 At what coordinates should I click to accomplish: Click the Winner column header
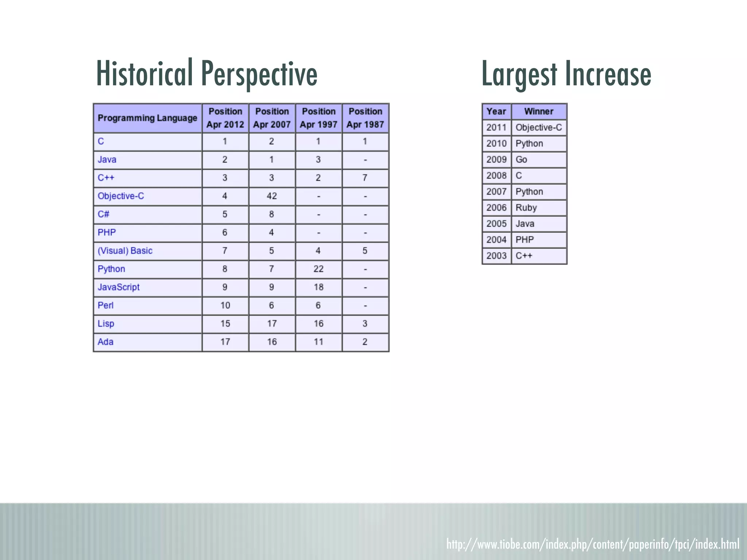[539, 112]
